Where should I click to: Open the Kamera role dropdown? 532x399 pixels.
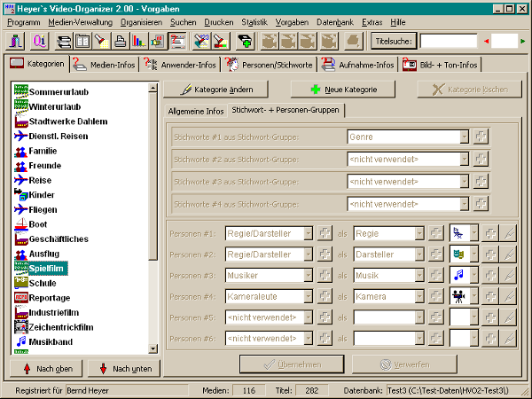(419, 295)
